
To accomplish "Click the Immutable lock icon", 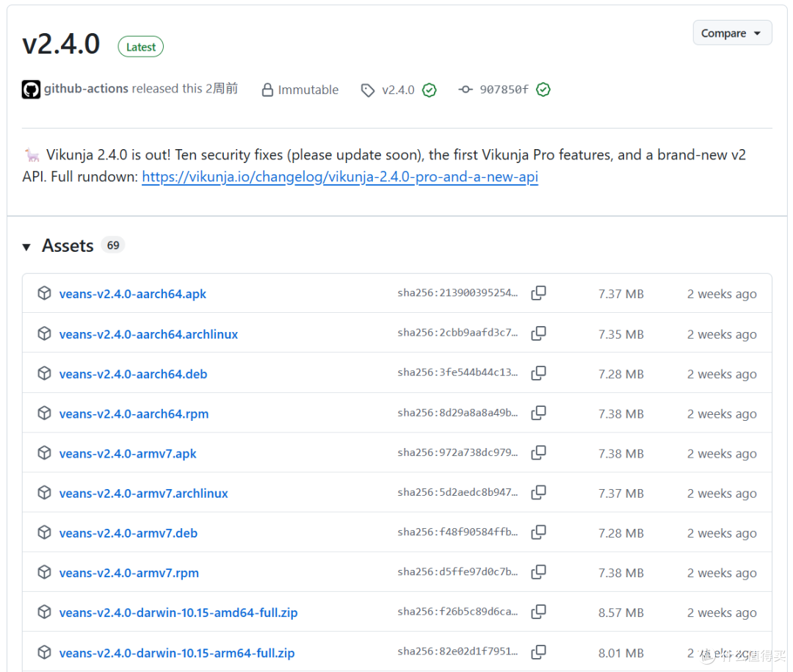I will click(267, 90).
